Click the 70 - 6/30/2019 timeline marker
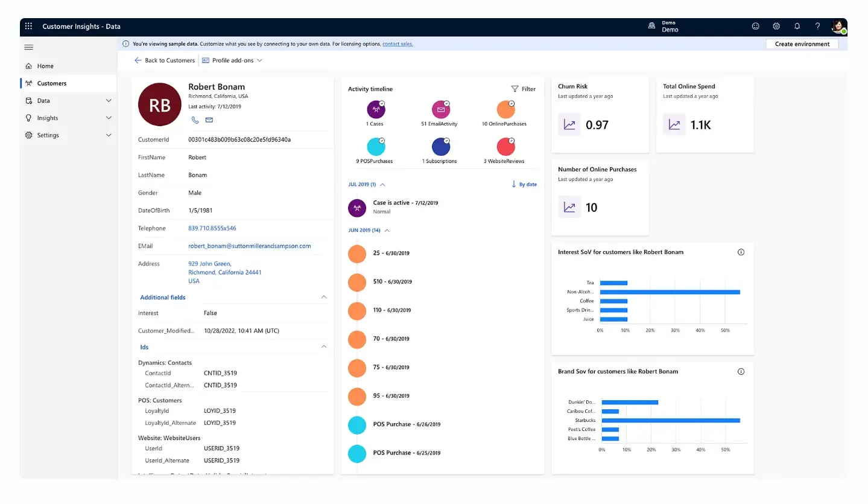 coord(357,339)
